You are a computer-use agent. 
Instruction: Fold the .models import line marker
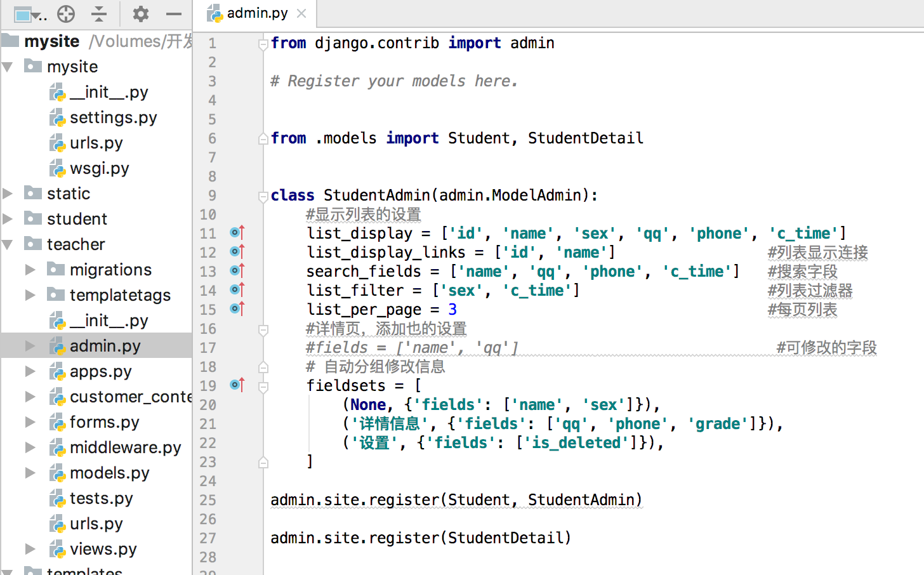click(x=263, y=139)
